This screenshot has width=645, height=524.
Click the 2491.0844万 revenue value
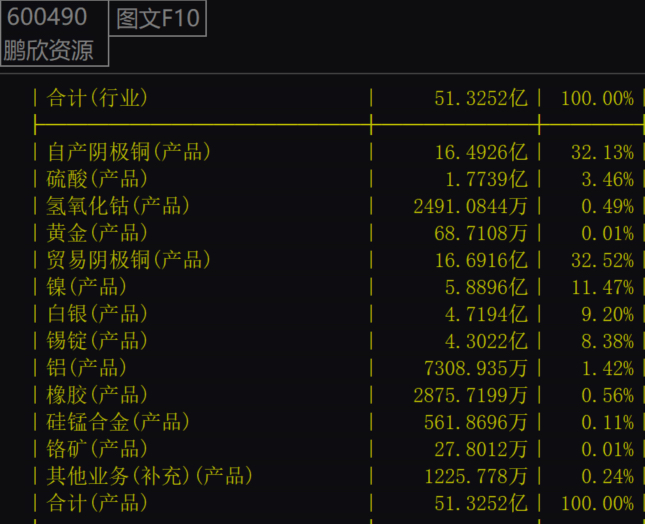click(x=470, y=206)
